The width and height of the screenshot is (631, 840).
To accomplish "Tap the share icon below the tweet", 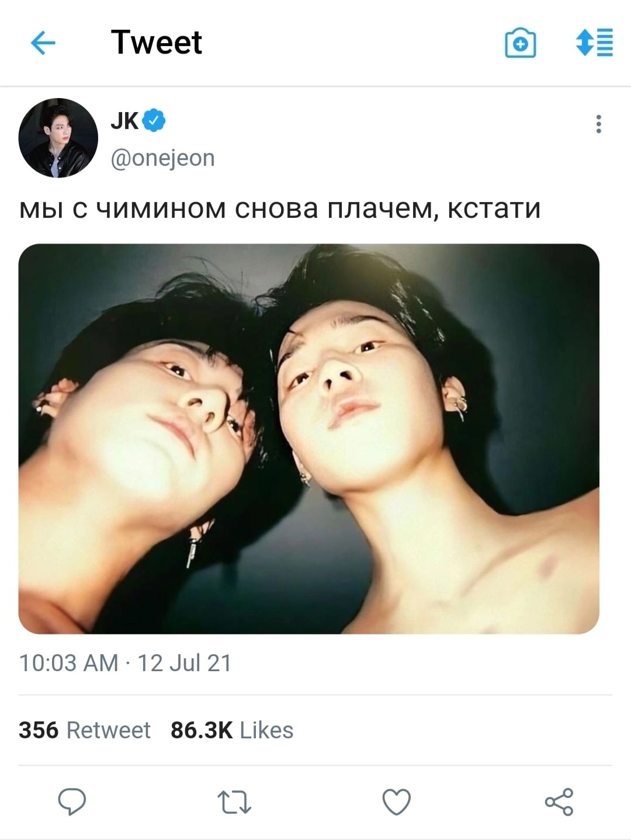I will pyautogui.click(x=559, y=801).
